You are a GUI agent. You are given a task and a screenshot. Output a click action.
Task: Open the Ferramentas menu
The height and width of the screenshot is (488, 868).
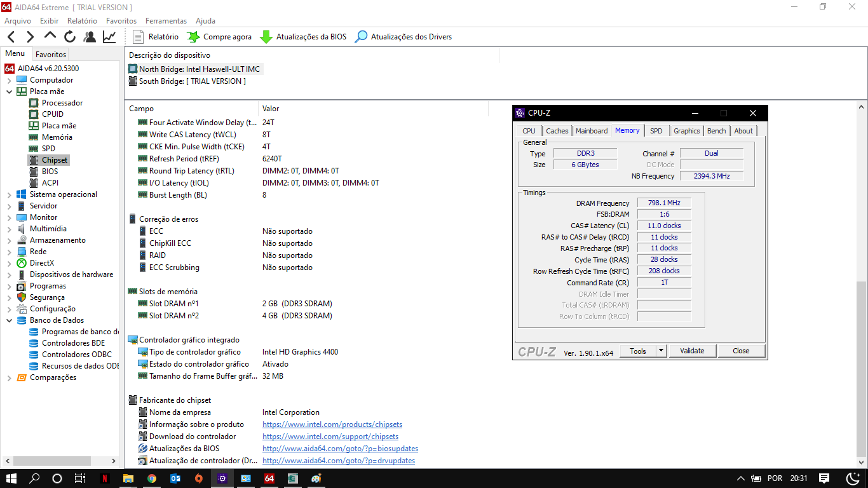(x=166, y=21)
